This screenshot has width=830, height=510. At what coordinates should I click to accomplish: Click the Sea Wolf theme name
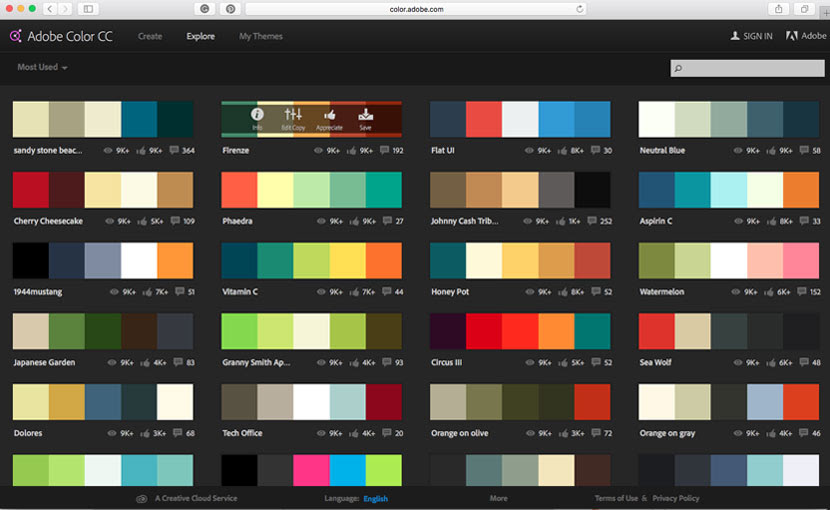(655, 362)
